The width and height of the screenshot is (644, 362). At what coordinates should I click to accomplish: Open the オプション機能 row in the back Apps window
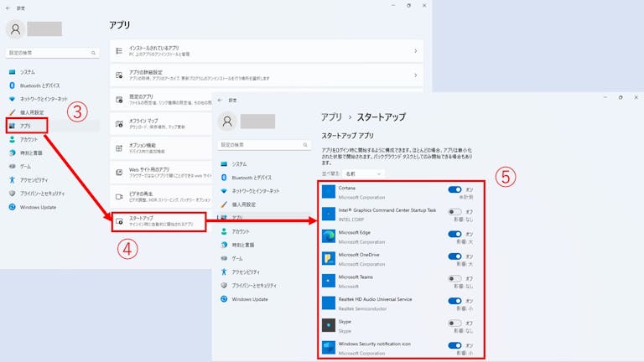click(x=161, y=148)
